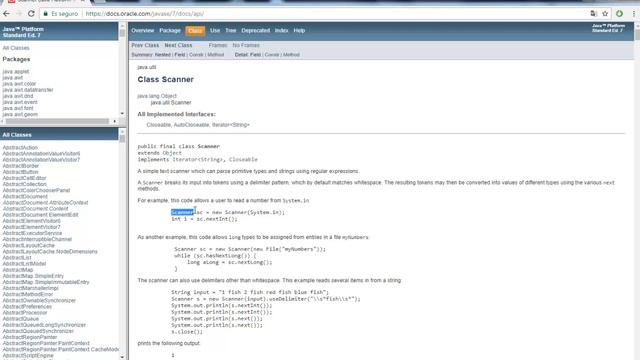Click the green extension icon in the browser toolbar

click(x=619, y=13)
